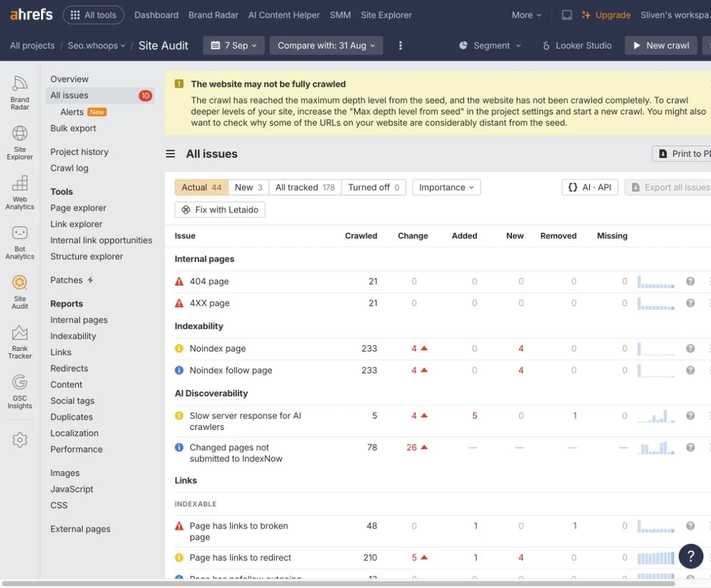This screenshot has width=711, height=588.
Task: Switch to the New 3 tab
Action: [248, 187]
